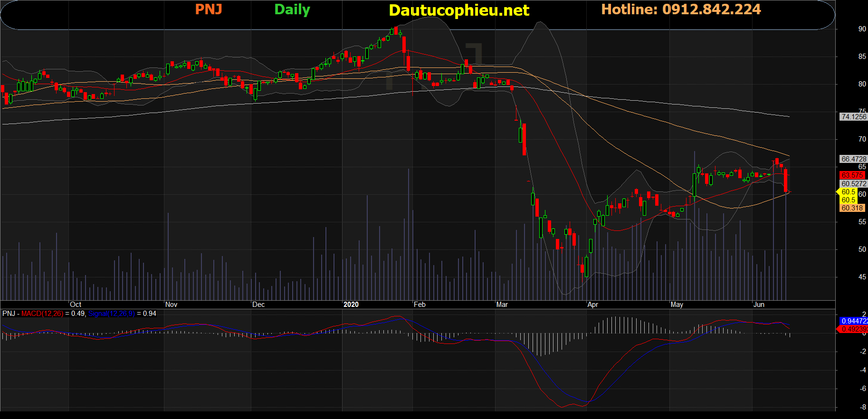Select the Nov marker on time axis

coord(171,305)
